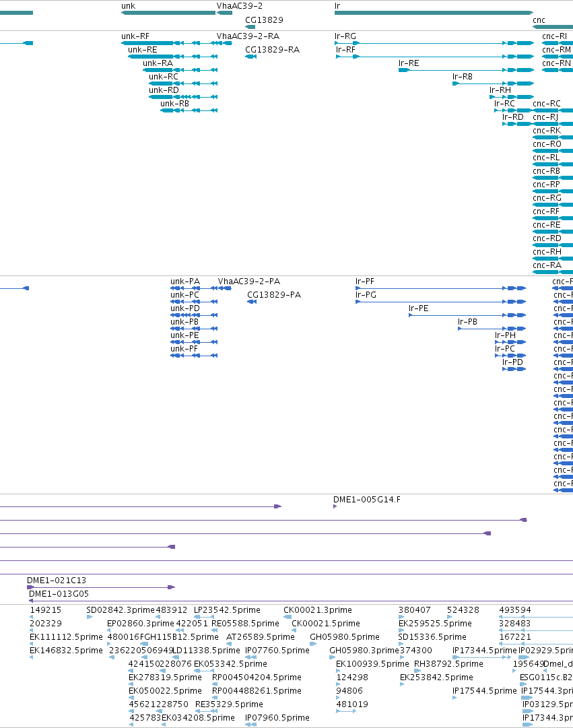
Task: Select the unk gene bar
Action: (x=168, y=13)
